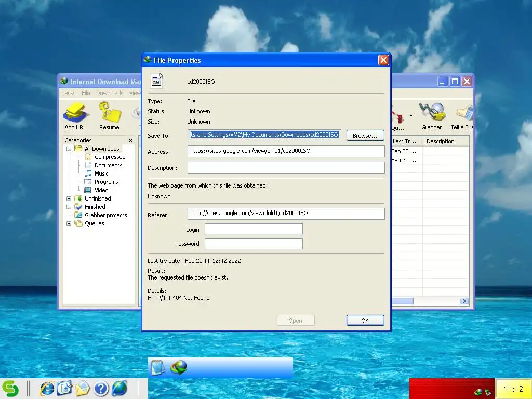Select the Unfinished category label

(x=98, y=198)
